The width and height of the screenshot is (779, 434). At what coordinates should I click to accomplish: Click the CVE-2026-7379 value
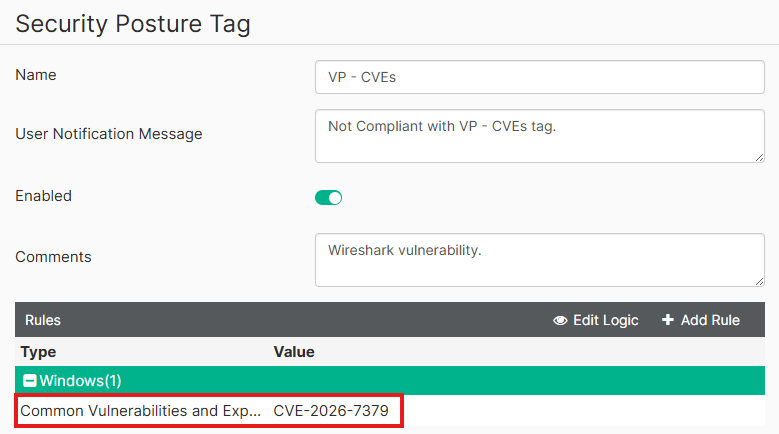pos(331,411)
